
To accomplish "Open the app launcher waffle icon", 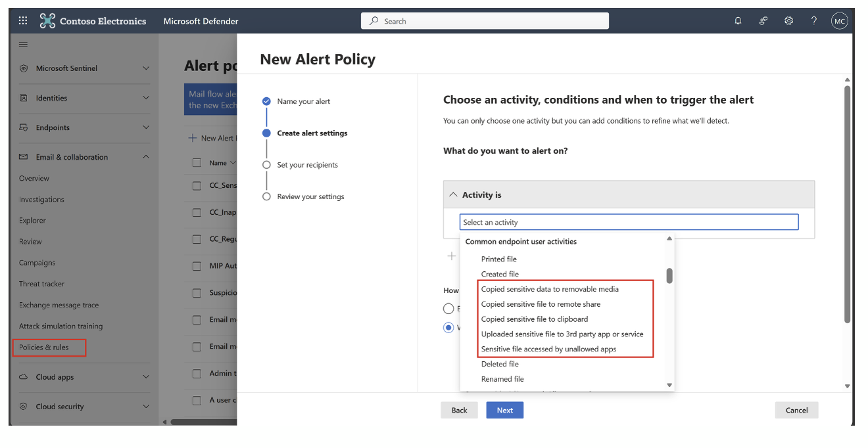I will (23, 21).
